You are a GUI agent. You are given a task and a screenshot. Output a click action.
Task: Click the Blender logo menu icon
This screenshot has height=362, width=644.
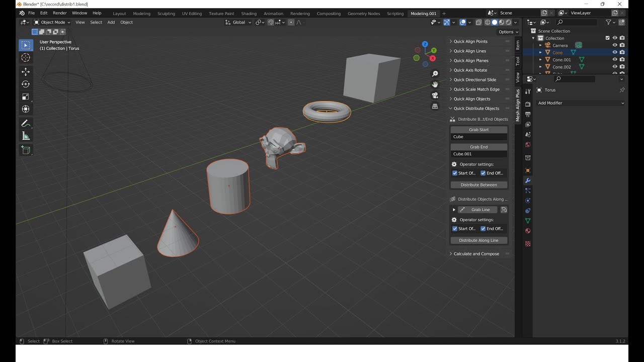[22, 13]
